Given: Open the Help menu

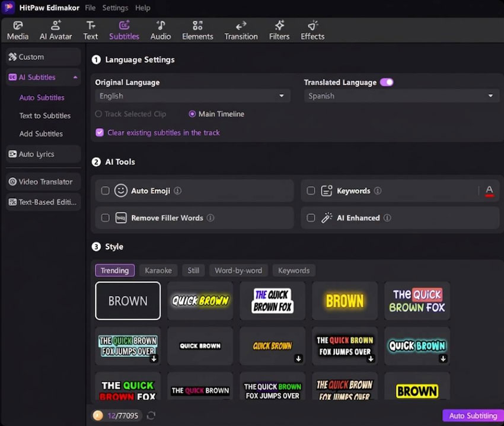Looking at the screenshot, I should click(x=143, y=8).
